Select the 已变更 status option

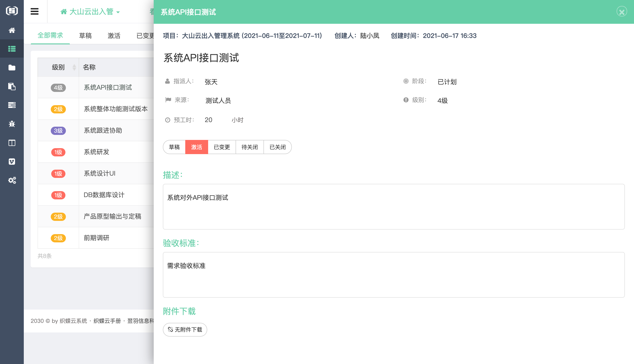pyautogui.click(x=222, y=147)
